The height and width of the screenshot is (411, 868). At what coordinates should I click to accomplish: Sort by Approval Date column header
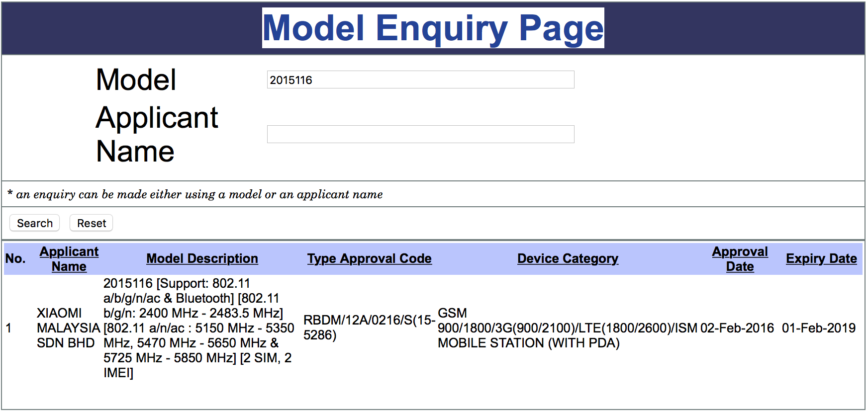(x=740, y=259)
